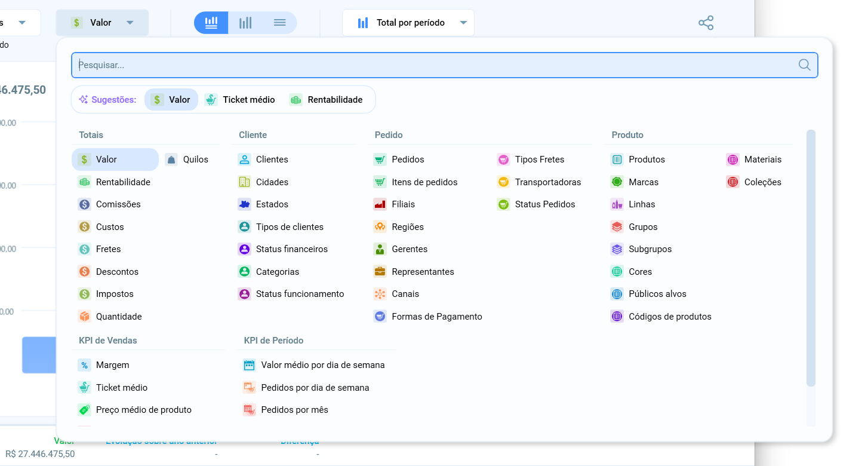Screen dimensions: 868x466
Task: Click the Margem percent icon
Action: (x=84, y=365)
